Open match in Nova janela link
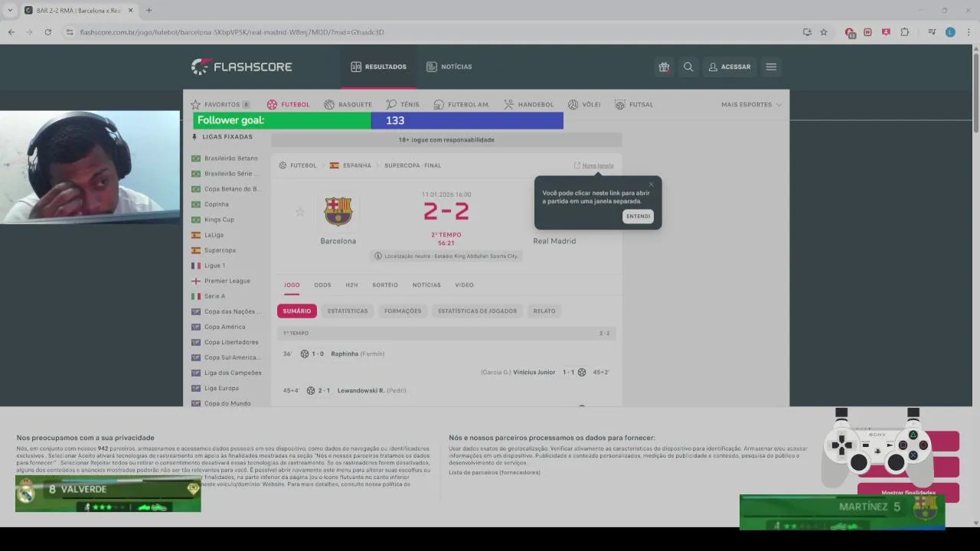 594,165
